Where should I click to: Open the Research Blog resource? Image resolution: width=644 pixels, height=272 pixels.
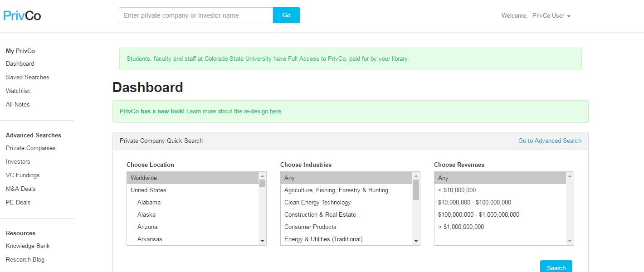[25, 260]
